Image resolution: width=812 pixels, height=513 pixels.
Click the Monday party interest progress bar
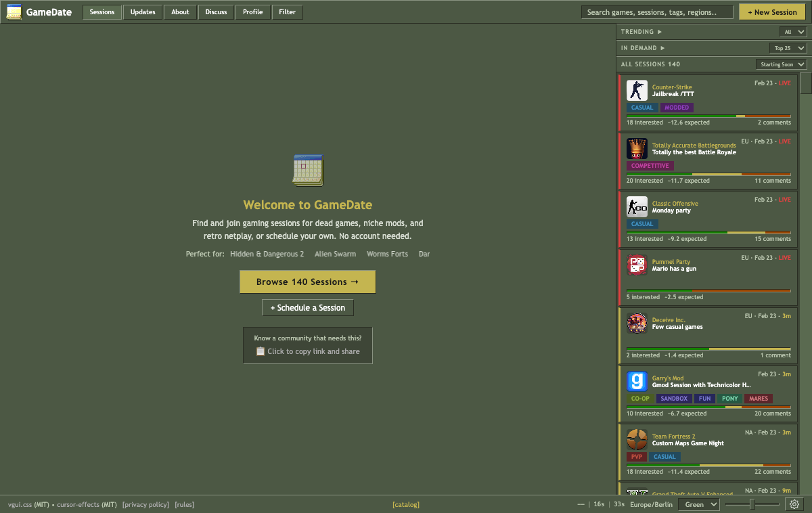pyautogui.click(x=708, y=233)
